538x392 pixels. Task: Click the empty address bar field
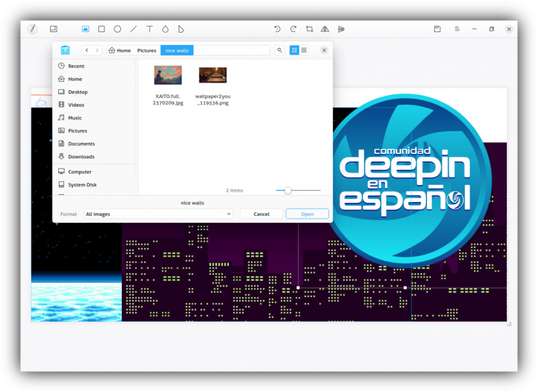(x=232, y=50)
